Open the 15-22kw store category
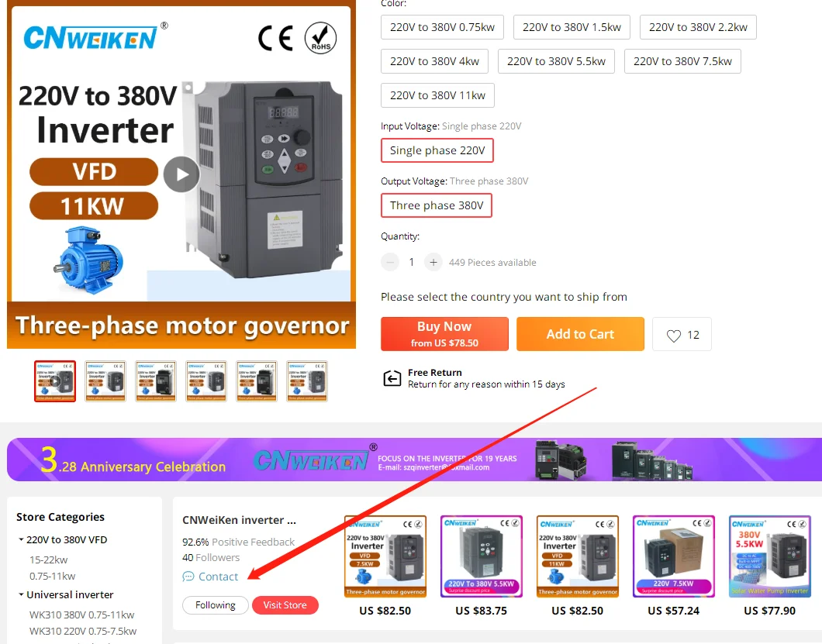The width and height of the screenshot is (822, 644). [48, 560]
